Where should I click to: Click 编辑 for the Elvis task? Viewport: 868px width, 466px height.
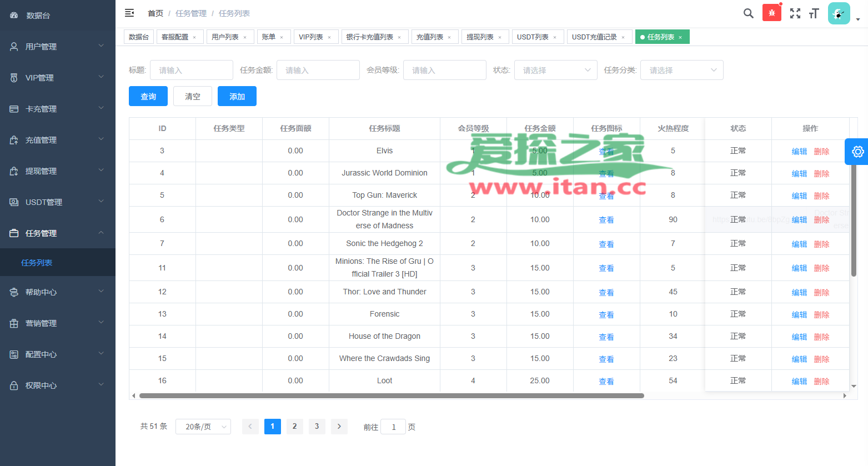point(799,151)
